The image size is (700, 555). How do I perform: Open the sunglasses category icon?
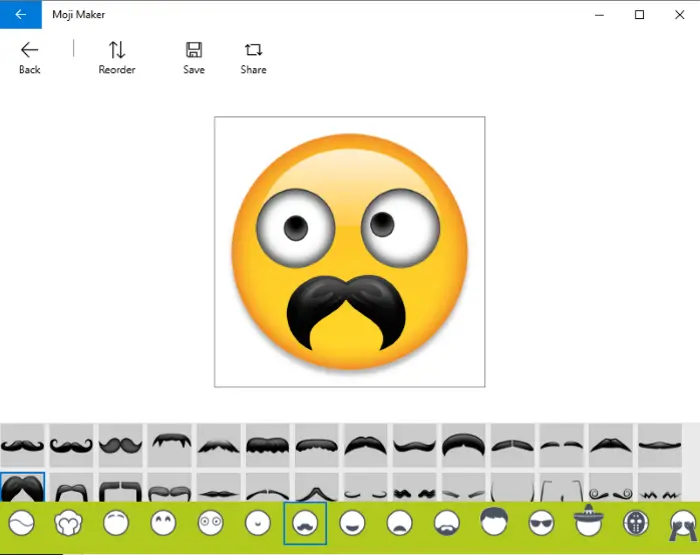pos(542,523)
